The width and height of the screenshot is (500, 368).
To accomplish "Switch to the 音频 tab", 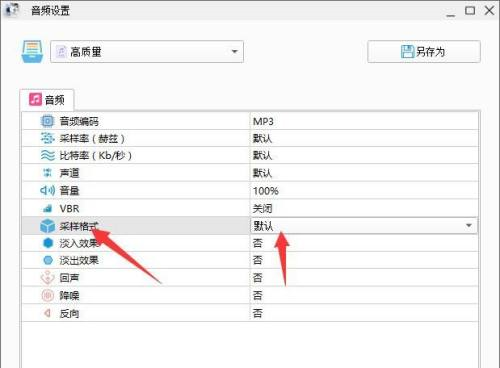I will point(47,100).
